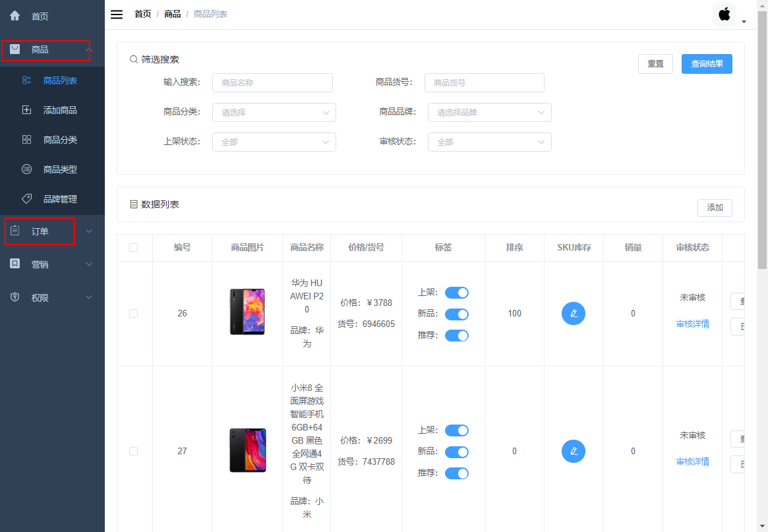Click the 商品名称 search input

[x=272, y=83]
